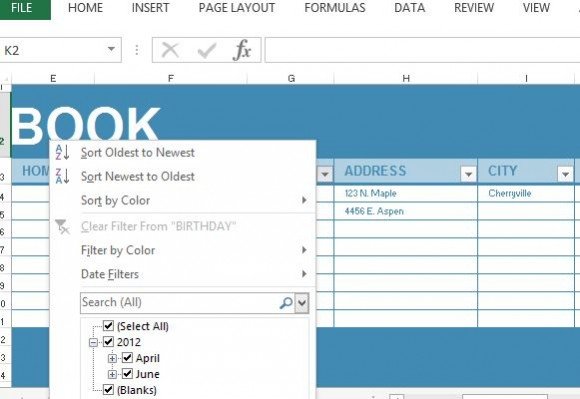Switch to the DATA ribbon tab
The height and width of the screenshot is (399, 580).
click(x=409, y=8)
